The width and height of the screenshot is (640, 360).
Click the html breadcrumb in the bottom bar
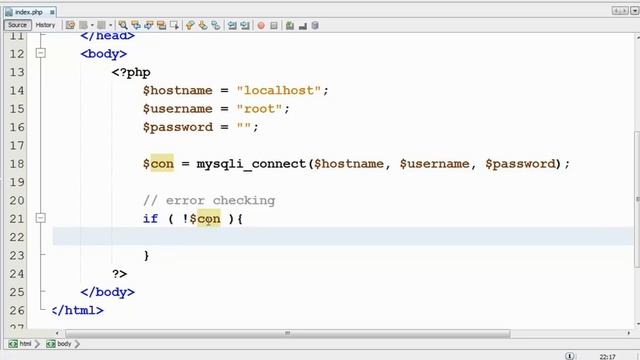(20, 344)
